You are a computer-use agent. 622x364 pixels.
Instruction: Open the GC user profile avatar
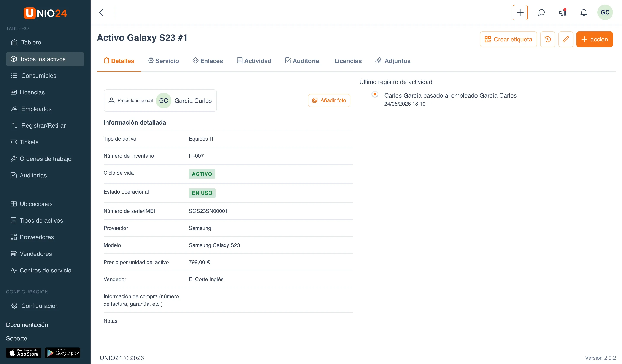[605, 12]
